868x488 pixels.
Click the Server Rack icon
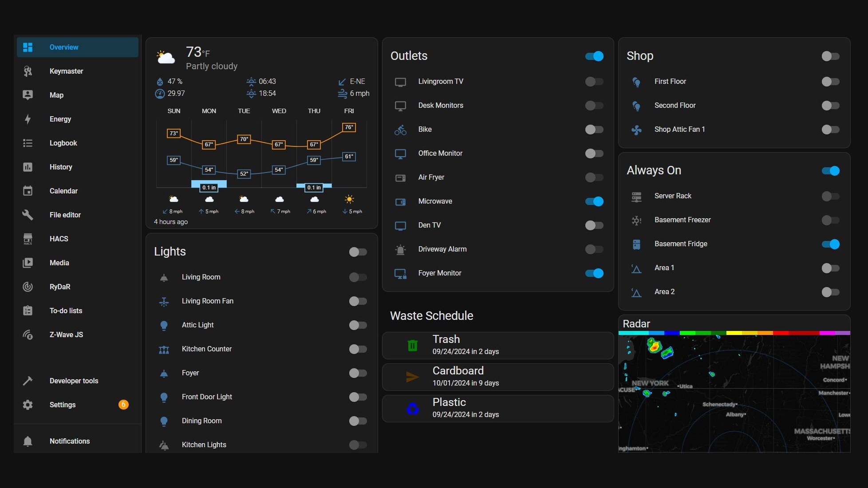click(636, 196)
